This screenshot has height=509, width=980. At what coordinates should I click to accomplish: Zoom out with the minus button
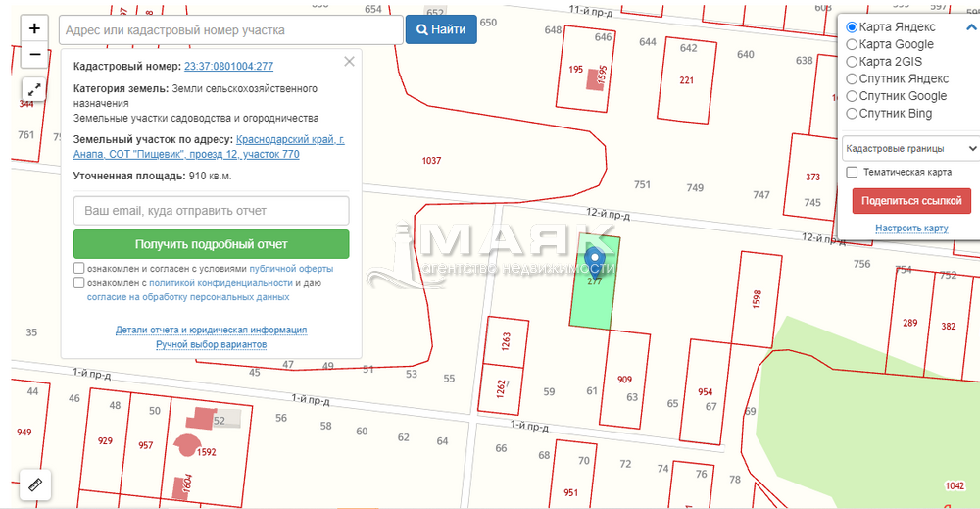click(x=35, y=55)
